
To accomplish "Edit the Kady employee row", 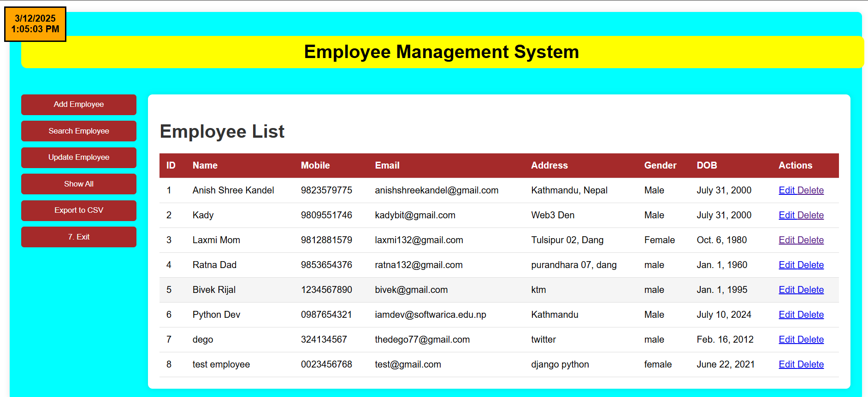I will pyautogui.click(x=787, y=215).
